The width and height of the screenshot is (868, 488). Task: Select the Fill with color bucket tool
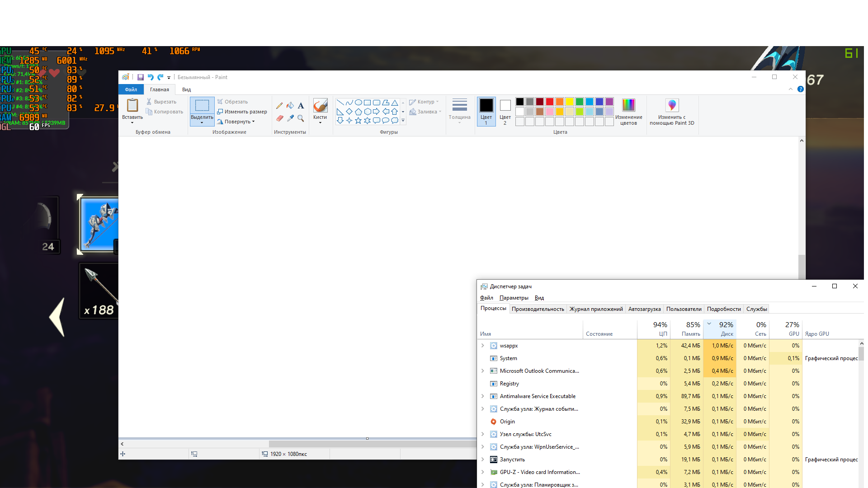coord(290,106)
